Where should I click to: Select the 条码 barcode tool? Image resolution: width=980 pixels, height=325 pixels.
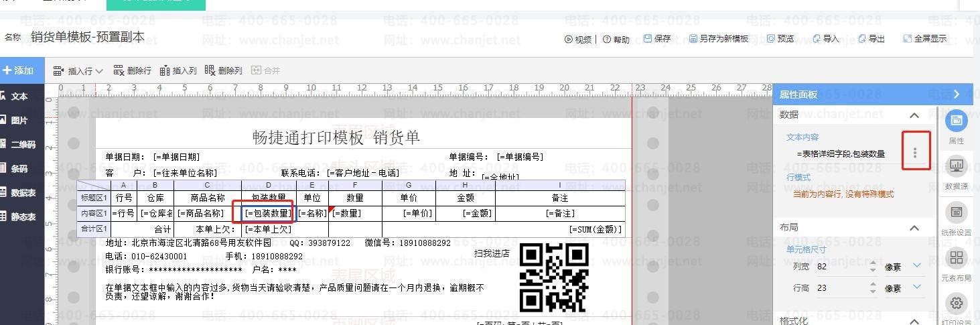click(x=15, y=169)
